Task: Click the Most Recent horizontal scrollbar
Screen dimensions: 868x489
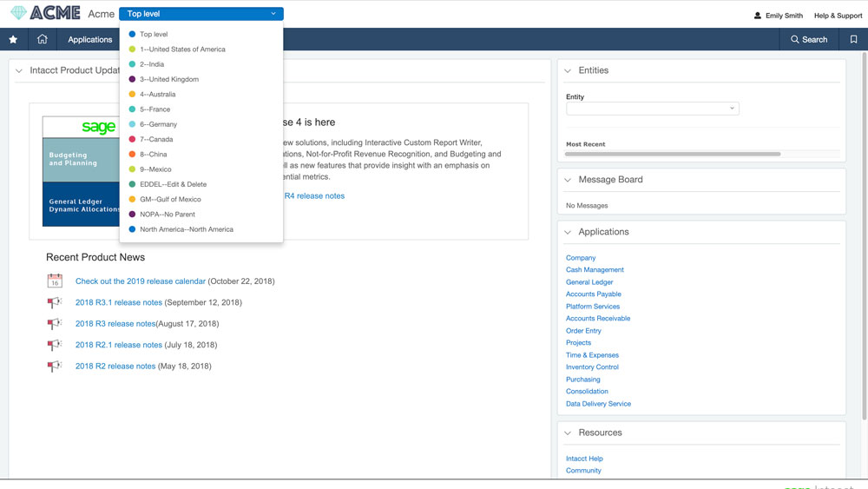Action: click(x=673, y=154)
